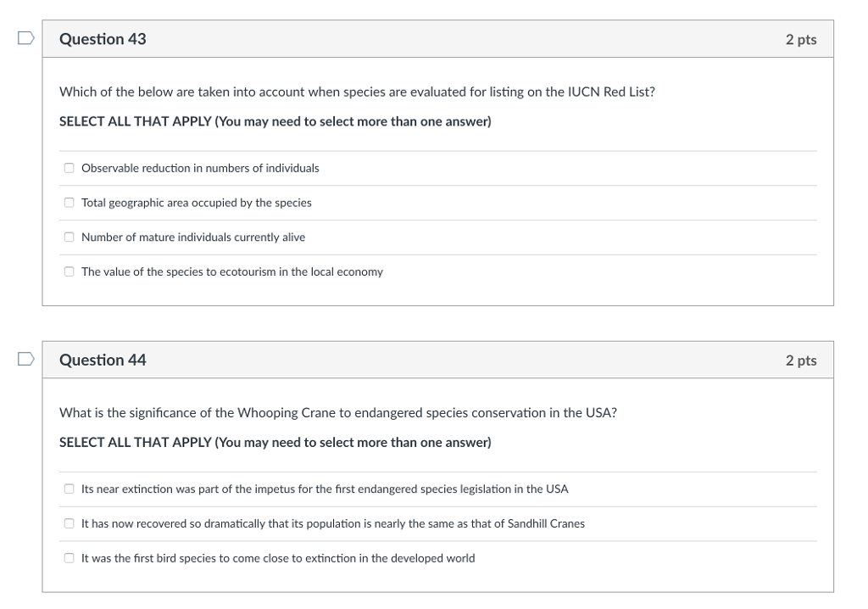Viewport: 868px width, 609px height.
Task: Select 'first bird species to come close to extinction' checkbox
Action: pos(70,558)
